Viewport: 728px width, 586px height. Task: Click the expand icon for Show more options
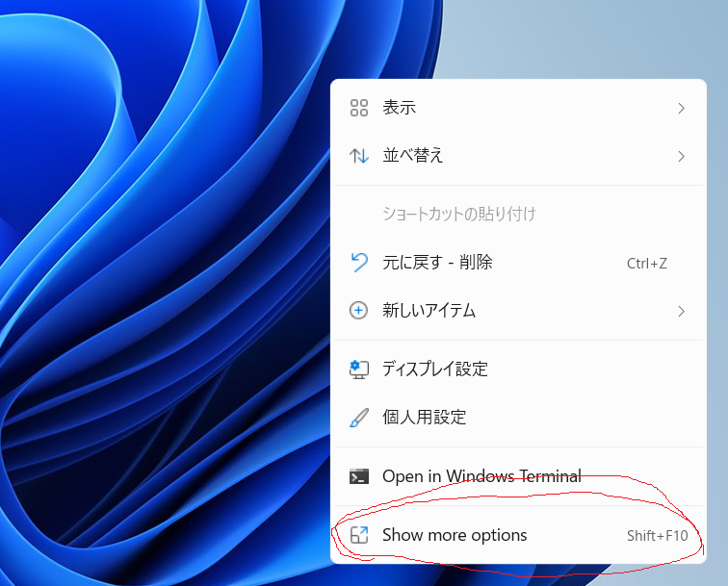[x=359, y=535]
